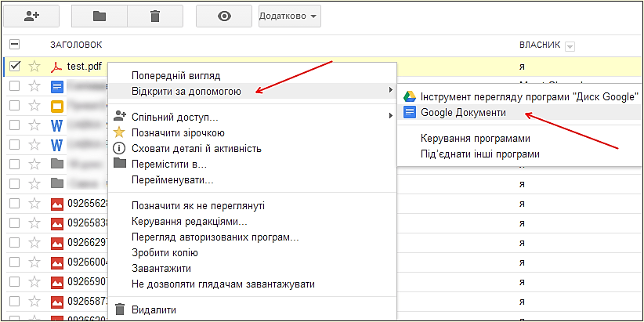Tick checkbox for image 0926590
This screenshot has height=322, width=644.
(14, 282)
